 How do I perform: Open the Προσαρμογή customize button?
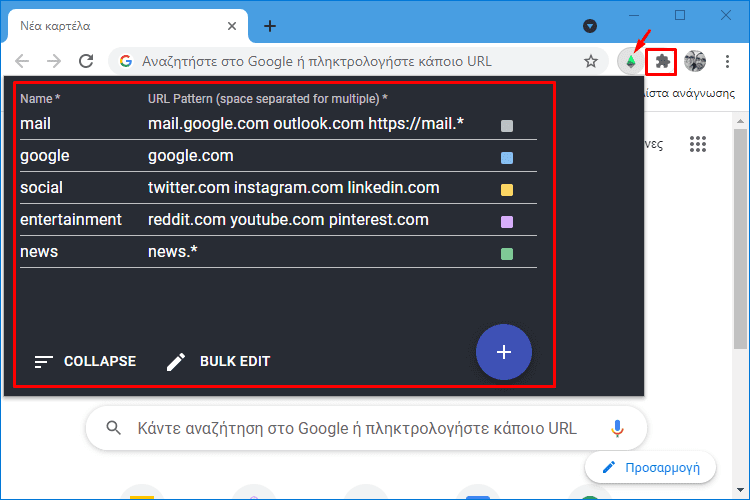point(651,467)
